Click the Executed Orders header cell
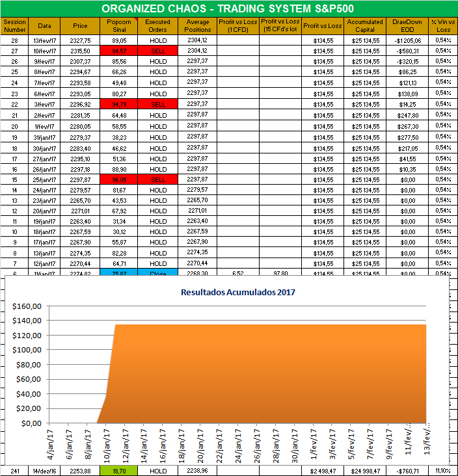 click(x=157, y=26)
